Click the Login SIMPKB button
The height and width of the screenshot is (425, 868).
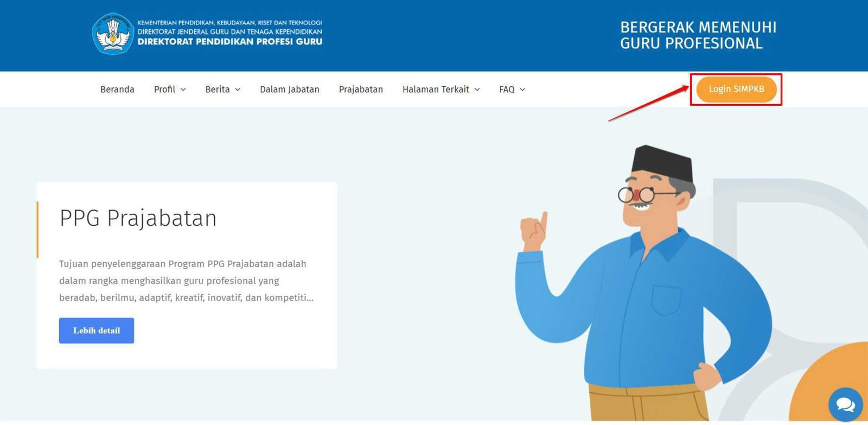(x=736, y=89)
